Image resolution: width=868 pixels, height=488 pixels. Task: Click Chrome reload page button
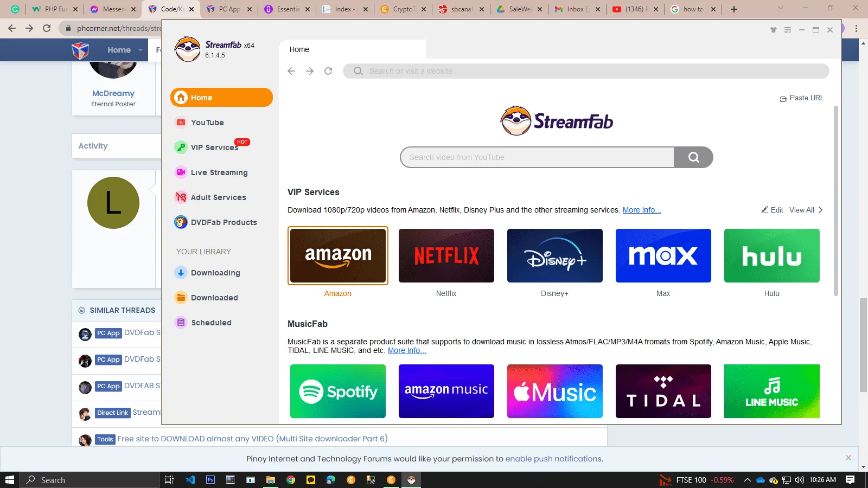click(x=47, y=28)
